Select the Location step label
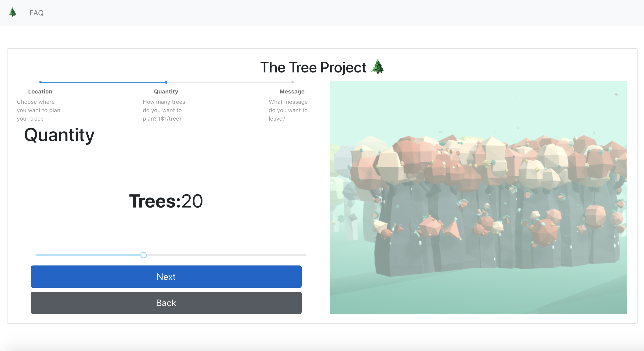Image resolution: width=644 pixels, height=351 pixels. [40, 91]
